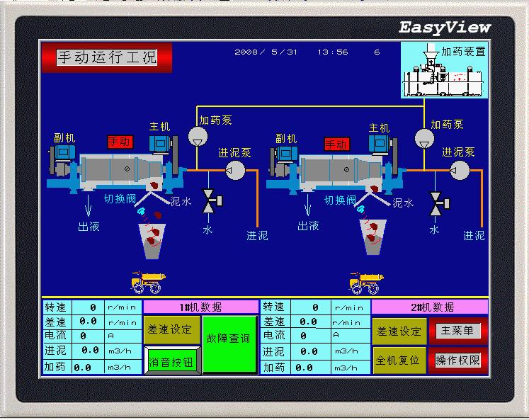Click machine 2 进泥泵 sludge feed pump
Viewport: 529px width, 420px height.
pyautogui.click(x=460, y=171)
